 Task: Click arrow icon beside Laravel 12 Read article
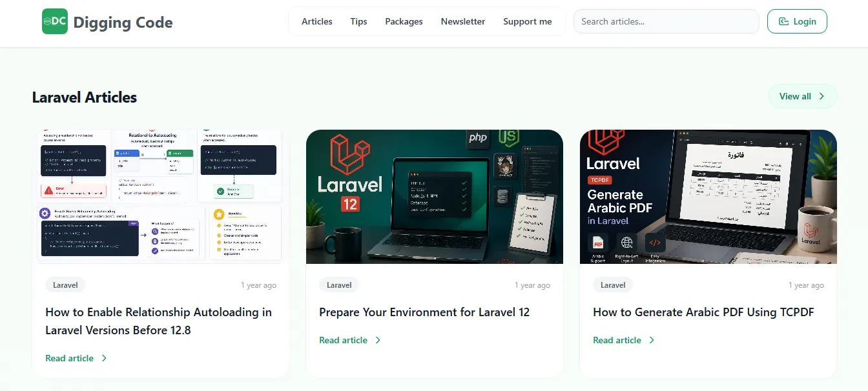click(x=378, y=340)
